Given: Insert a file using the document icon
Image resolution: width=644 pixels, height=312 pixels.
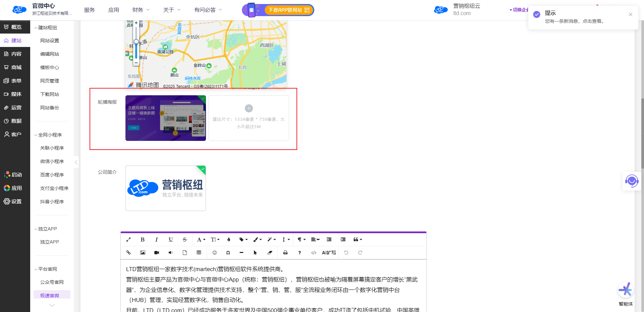Looking at the screenshot, I should [185, 253].
